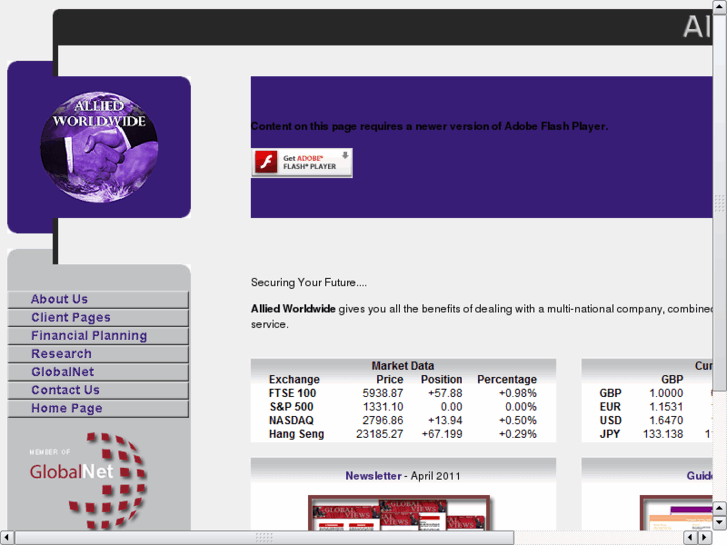
Task: Click the EUR currency row label
Action: [x=610, y=407]
